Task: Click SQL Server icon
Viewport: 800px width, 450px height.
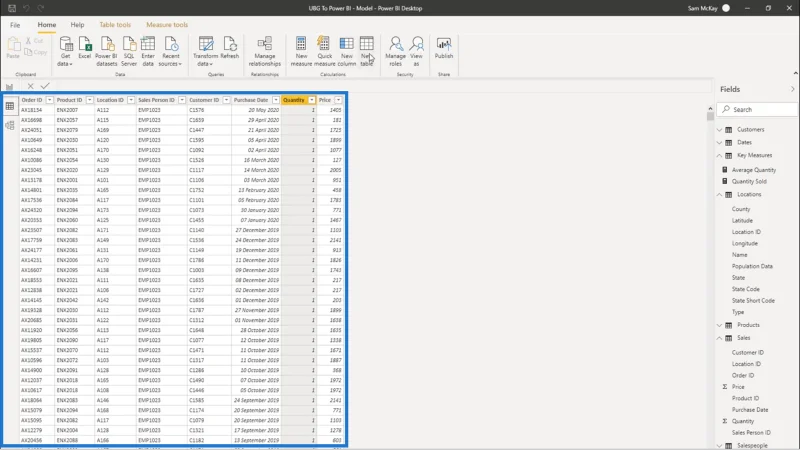Action: [129, 51]
